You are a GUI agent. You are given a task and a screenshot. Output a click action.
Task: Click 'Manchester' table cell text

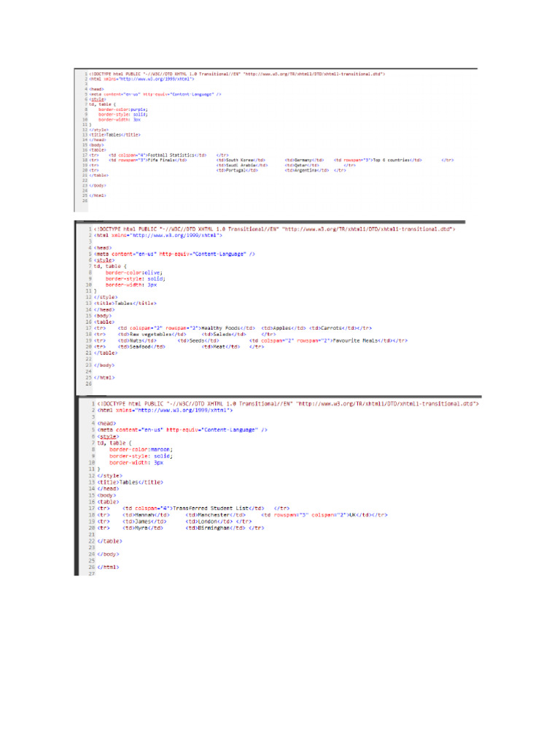point(214,515)
